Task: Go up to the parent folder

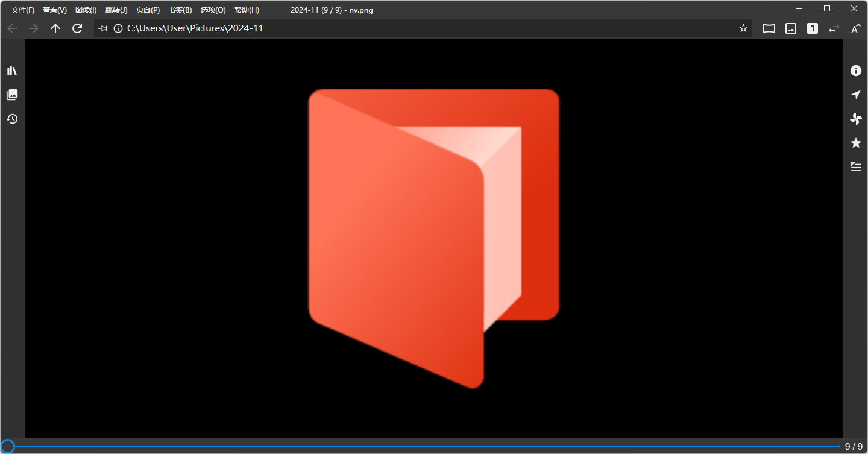Action: pos(55,28)
